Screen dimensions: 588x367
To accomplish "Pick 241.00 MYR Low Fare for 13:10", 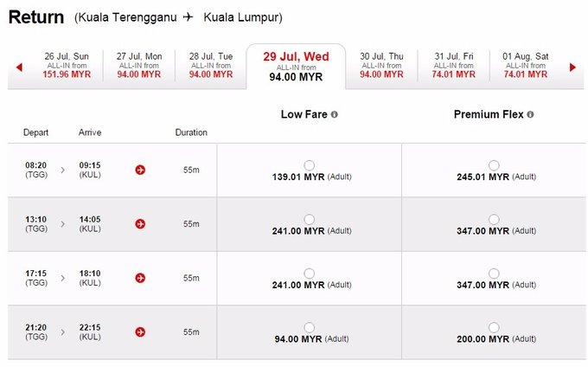I will click(x=310, y=219).
